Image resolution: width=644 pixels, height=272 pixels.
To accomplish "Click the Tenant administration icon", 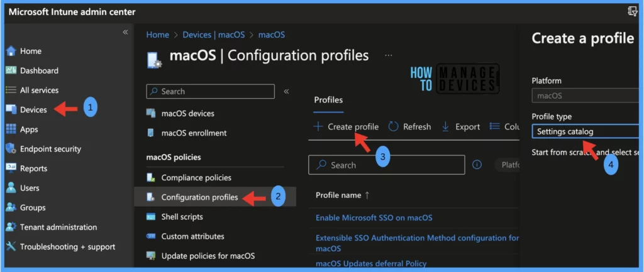I will coord(11,227).
